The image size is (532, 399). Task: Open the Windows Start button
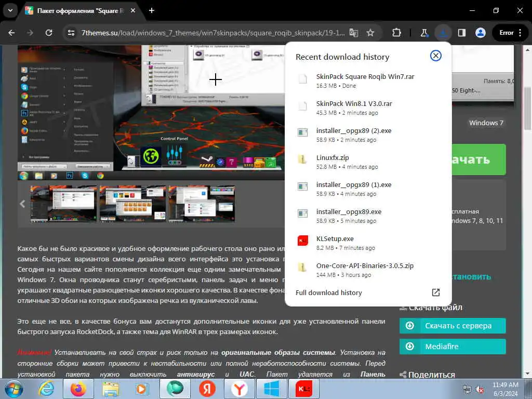tap(14, 389)
